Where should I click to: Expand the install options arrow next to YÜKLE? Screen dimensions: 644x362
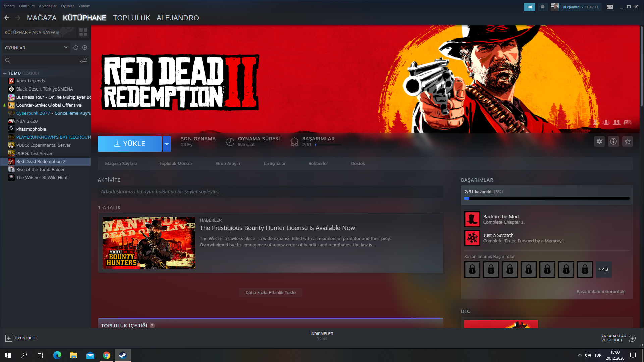click(x=167, y=144)
